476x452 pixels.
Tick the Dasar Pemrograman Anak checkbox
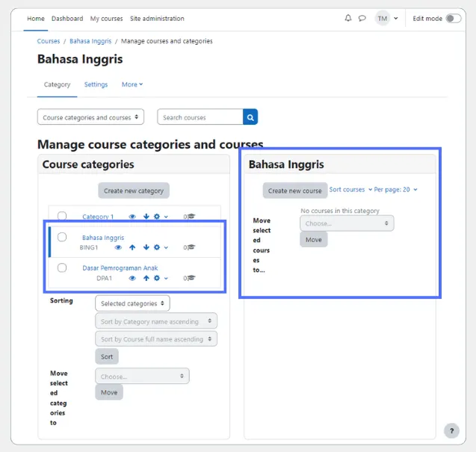(62, 267)
